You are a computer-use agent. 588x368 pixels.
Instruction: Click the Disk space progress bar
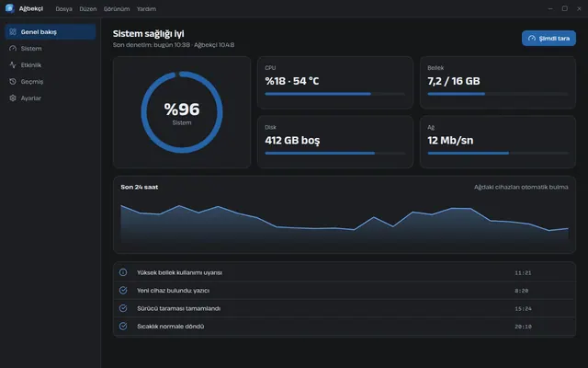tap(334, 154)
